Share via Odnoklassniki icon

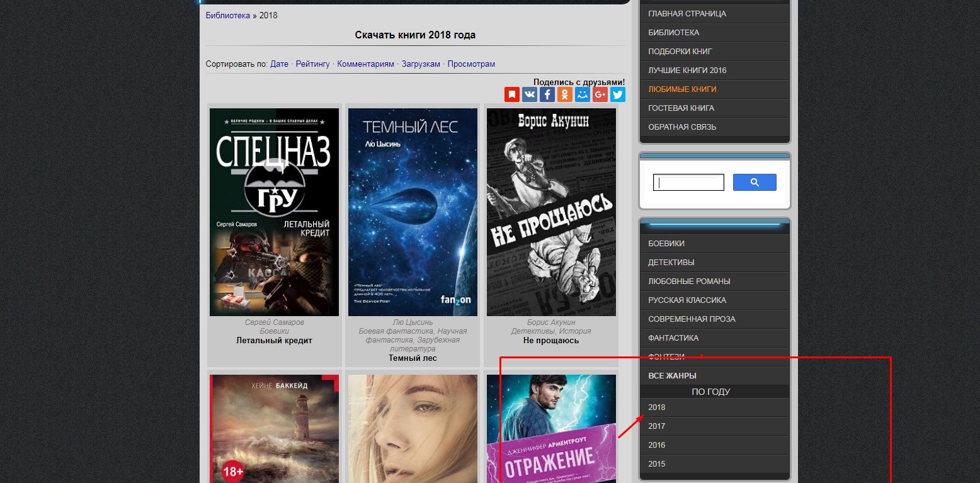click(x=565, y=94)
